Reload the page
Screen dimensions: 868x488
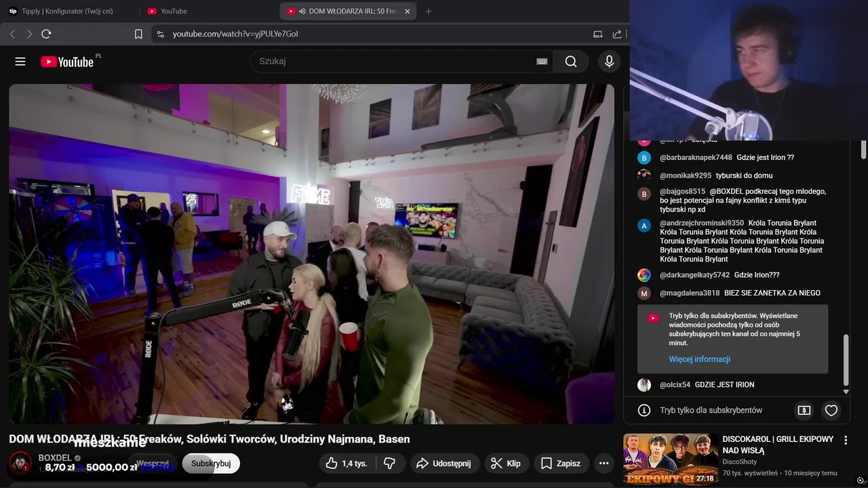pyautogui.click(x=46, y=34)
